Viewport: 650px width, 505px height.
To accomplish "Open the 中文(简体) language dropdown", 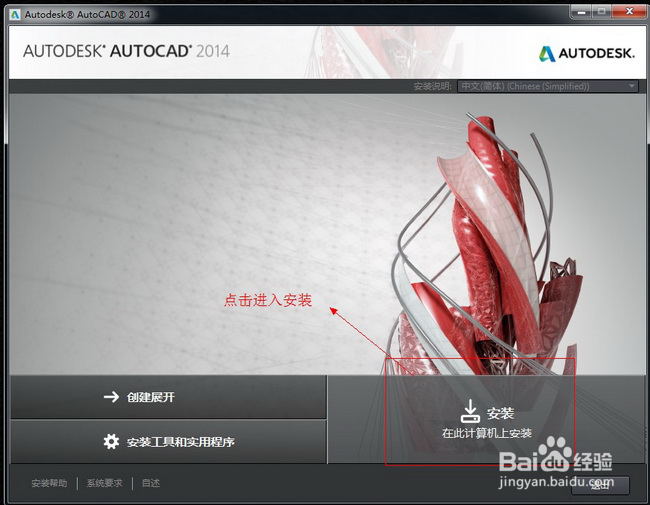I will tap(548, 86).
